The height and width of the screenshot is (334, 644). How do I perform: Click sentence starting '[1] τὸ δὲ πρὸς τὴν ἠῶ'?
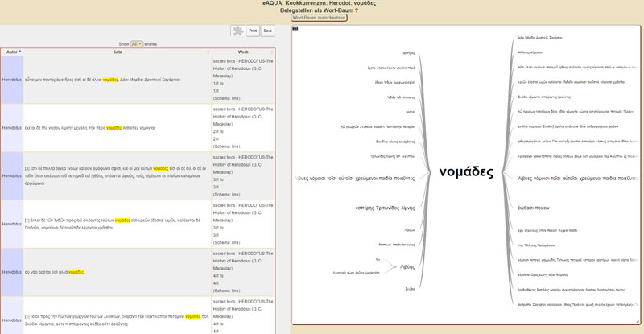[x=117, y=320]
